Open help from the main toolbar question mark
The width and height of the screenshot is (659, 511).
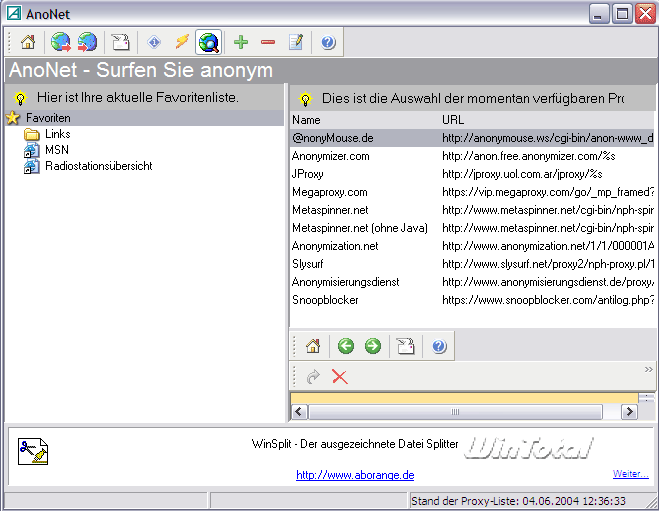328,42
